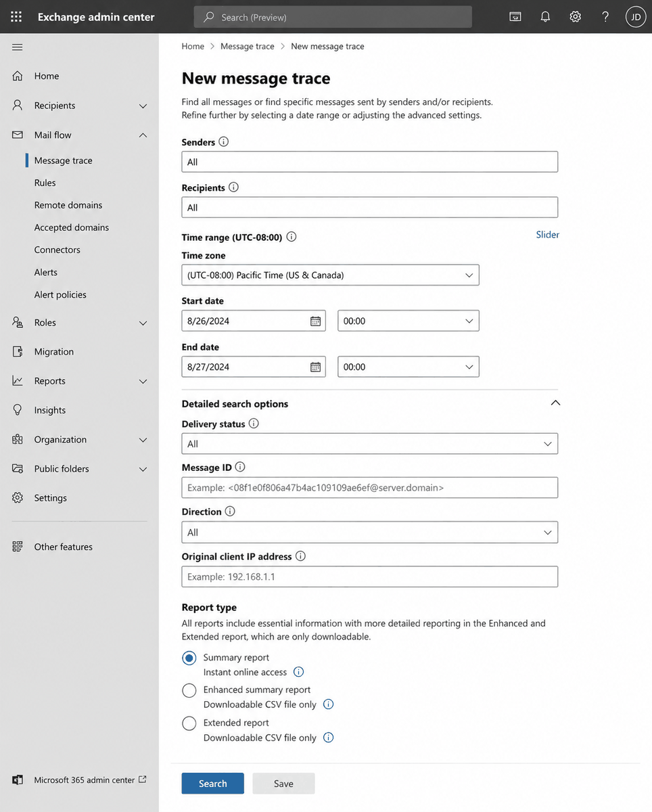Click the Insights lightbulb icon

[18, 410]
